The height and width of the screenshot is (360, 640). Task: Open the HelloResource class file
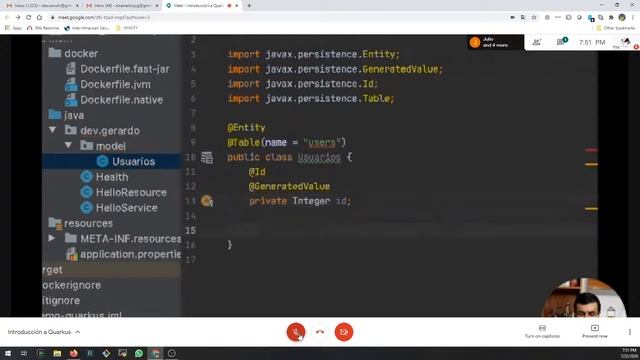[x=124, y=192]
